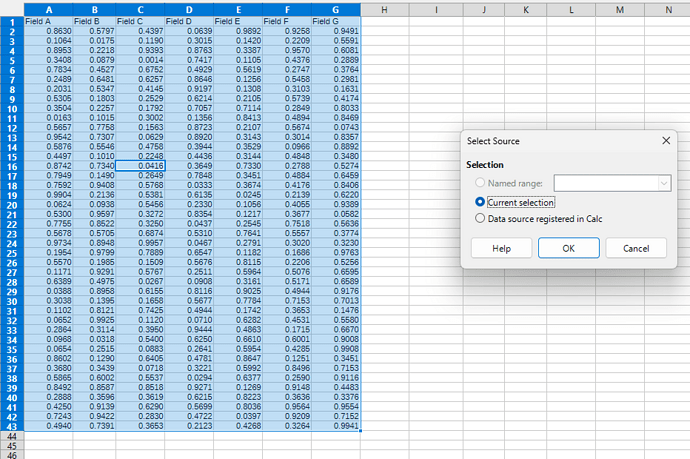
Task: Click cell containing 0.9904
Action: 48,195
